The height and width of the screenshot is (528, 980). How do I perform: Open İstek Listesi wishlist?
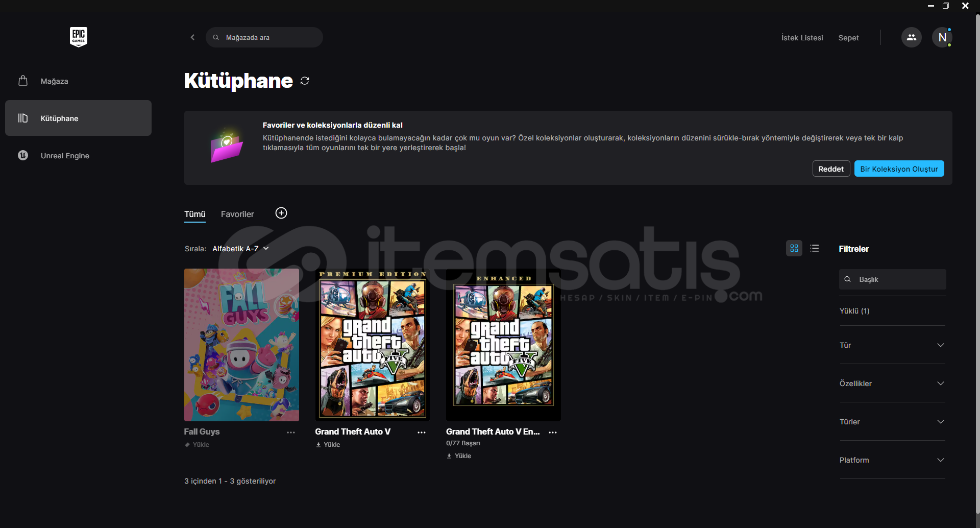pyautogui.click(x=802, y=38)
